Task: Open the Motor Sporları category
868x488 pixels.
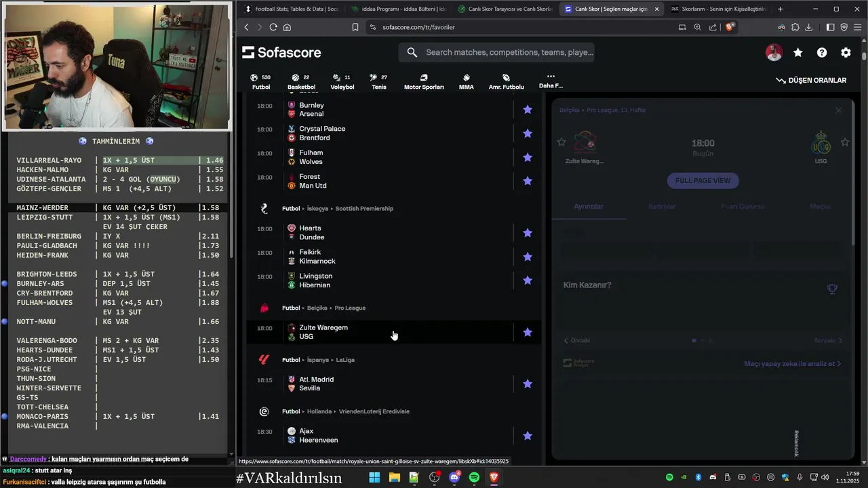Action: point(424,82)
